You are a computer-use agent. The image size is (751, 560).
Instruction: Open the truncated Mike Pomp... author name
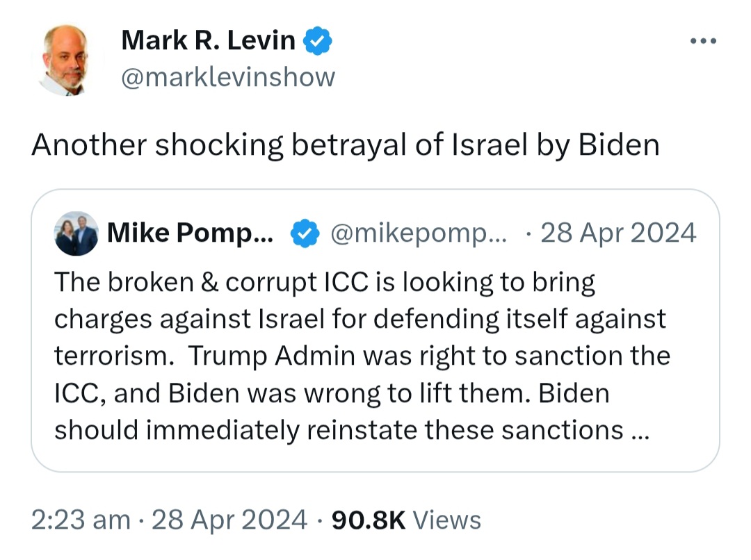point(190,233)
